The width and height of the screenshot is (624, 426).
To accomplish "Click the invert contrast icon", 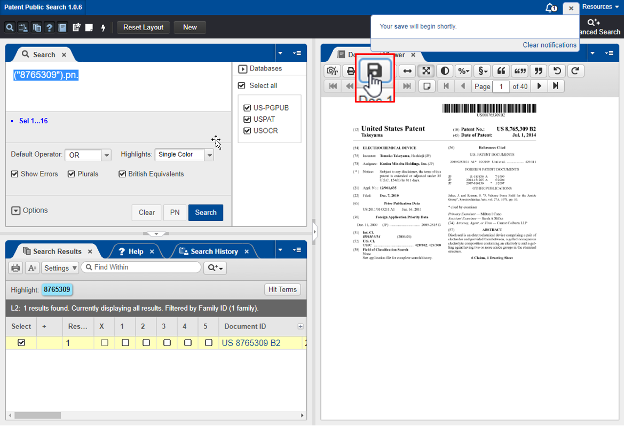I will coord(446,71).
